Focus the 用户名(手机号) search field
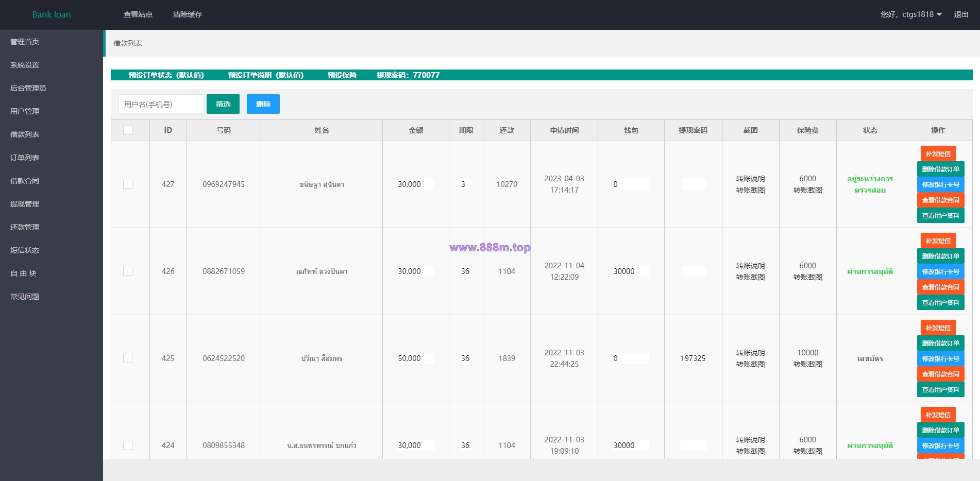 161,104
